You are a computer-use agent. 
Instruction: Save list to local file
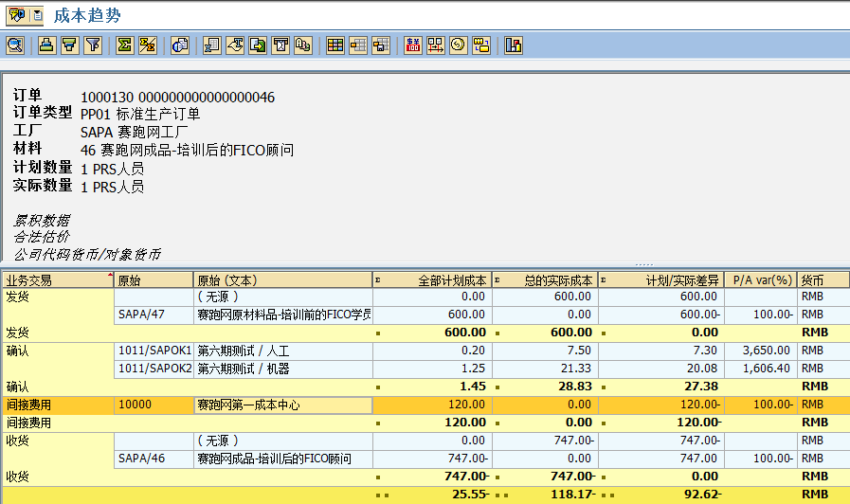point(258,45)
